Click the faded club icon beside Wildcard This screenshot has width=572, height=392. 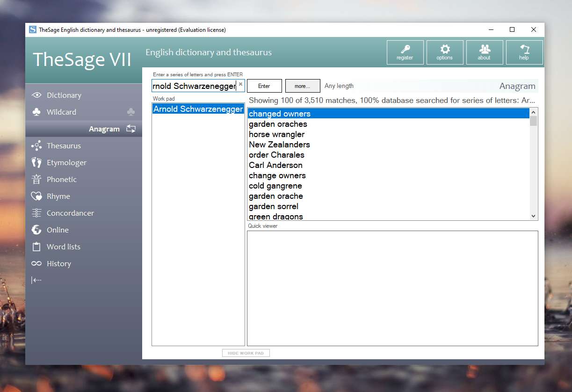coord(131,112)
